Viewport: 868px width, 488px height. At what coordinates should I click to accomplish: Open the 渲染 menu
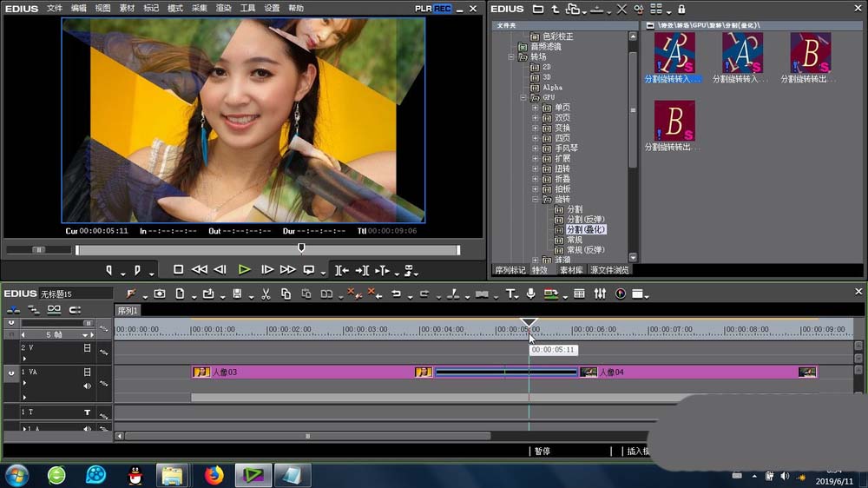click(224, 9)
